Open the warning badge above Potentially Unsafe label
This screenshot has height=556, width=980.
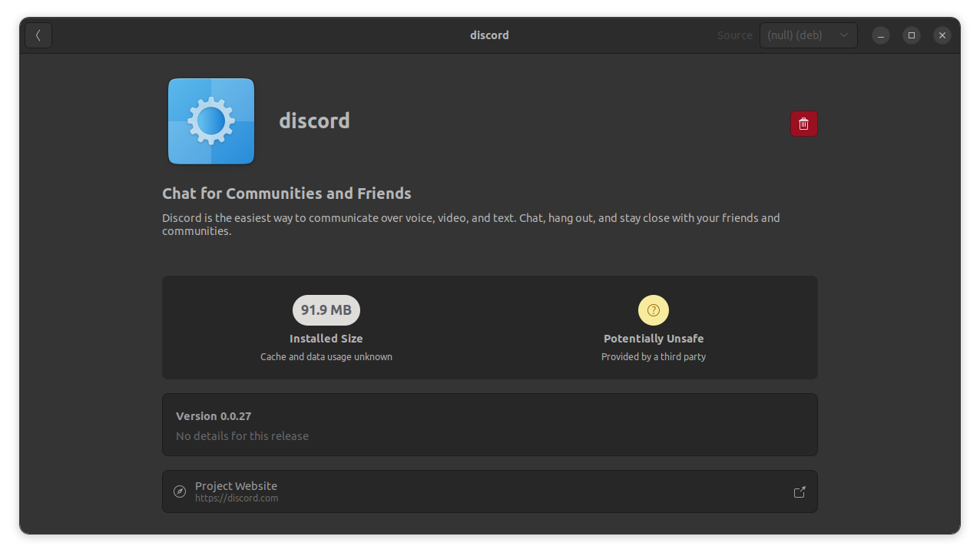coord(653,310)
